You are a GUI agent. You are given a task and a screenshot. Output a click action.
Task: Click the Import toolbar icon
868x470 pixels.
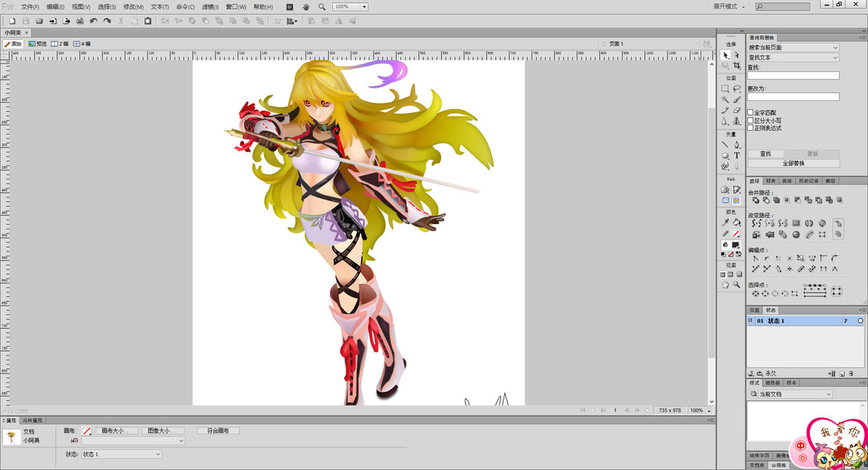pyautogui.click(x=52, y=21)
